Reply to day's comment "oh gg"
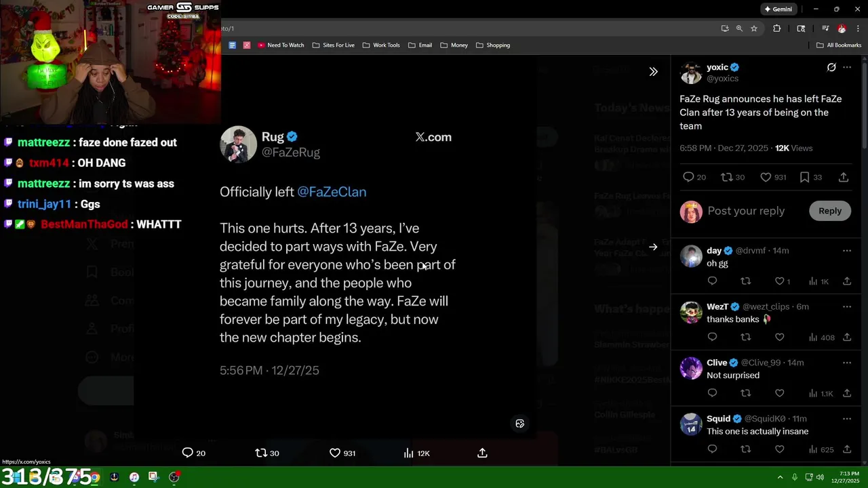Screen dimensions: 868x488 [x=712, y=281]
